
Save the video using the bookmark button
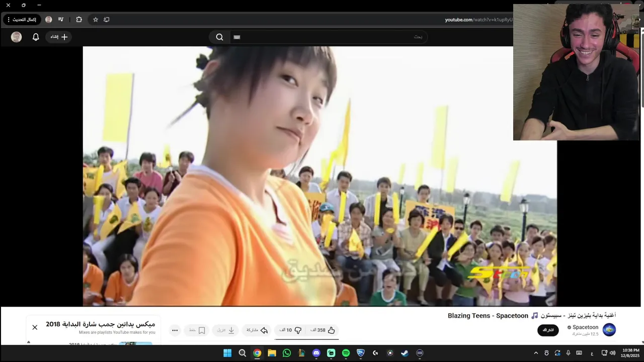pyautogui.click(x=197, y=330)
